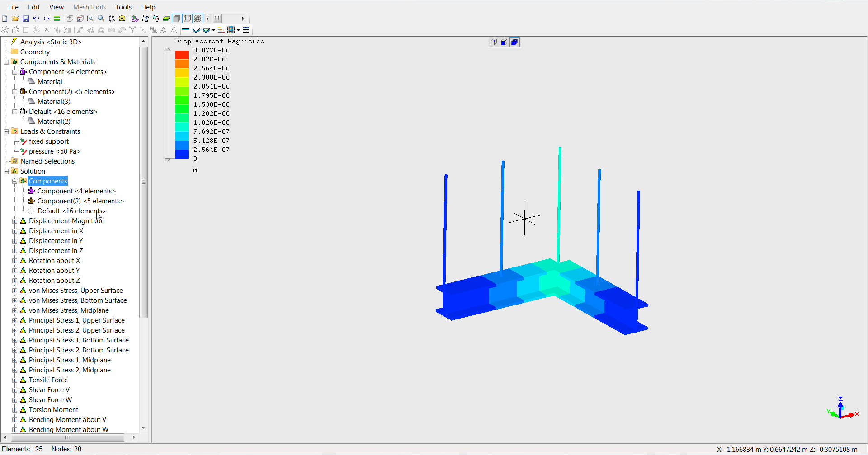The width and height of the screenshot is (868, 455).
Task: Open a file with the folder icon
Action: [x=15, y=19]
